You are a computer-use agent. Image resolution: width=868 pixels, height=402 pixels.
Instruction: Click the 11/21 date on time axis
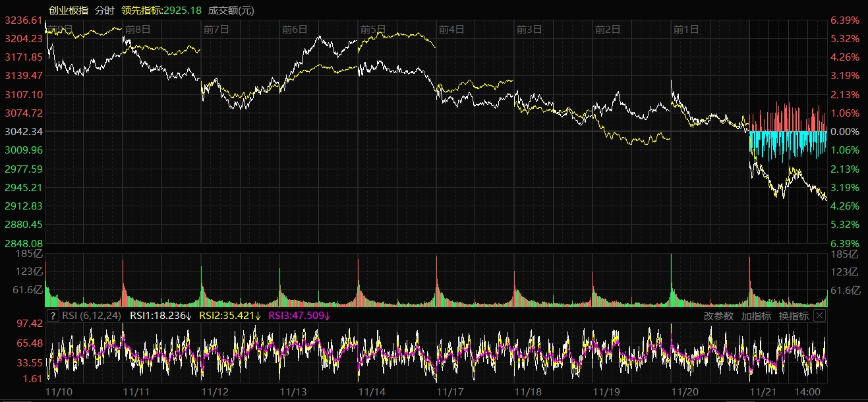(763, 391)
